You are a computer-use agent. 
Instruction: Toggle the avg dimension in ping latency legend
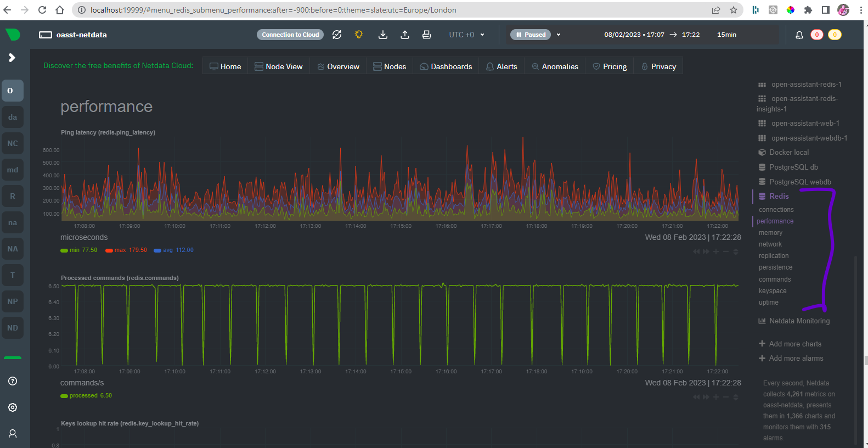(x=174, y=250)
